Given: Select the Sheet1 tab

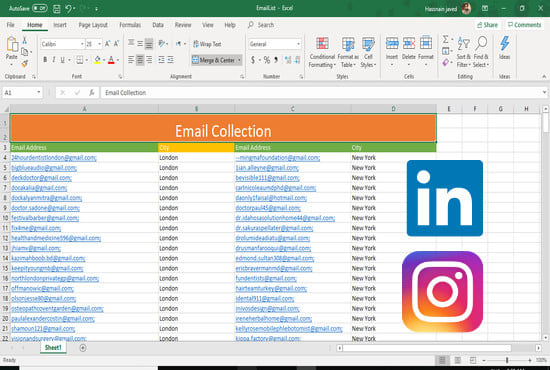Looking at the screenshot, I should pyautogui.click(x=53, y=348).
